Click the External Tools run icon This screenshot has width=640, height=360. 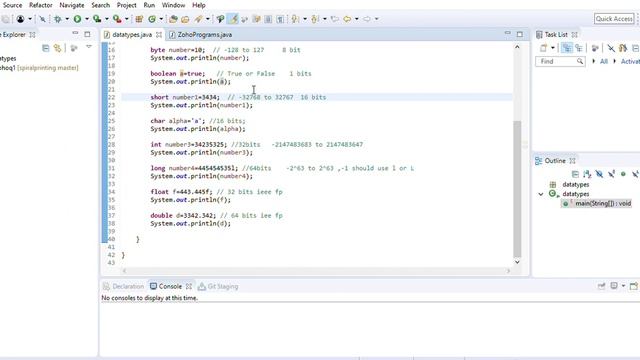click(x=117, y=19)
